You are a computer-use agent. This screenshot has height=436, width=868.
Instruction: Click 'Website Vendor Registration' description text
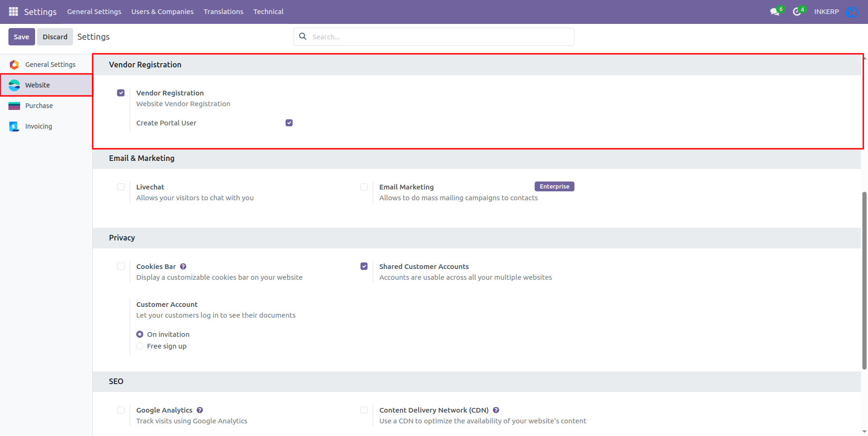point(183,104)
